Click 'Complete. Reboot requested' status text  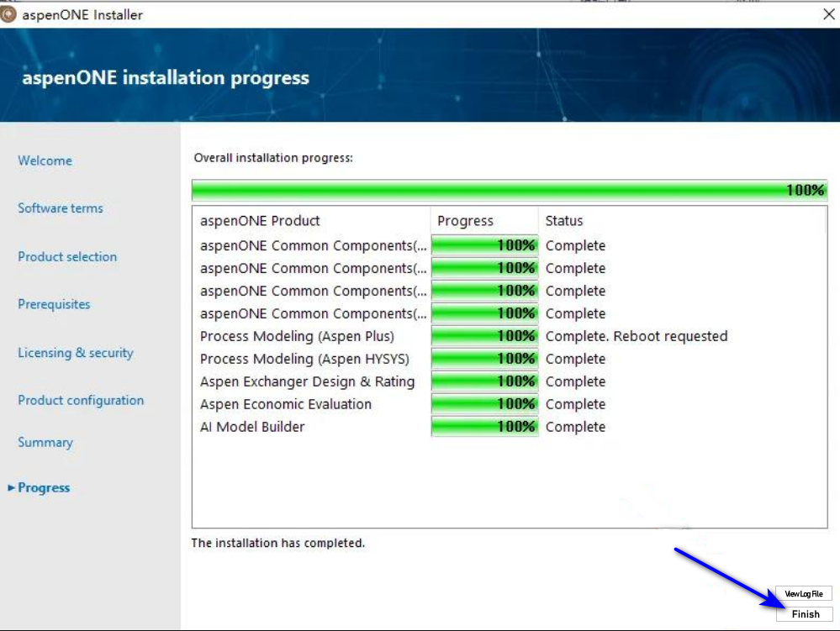[637, 336]
